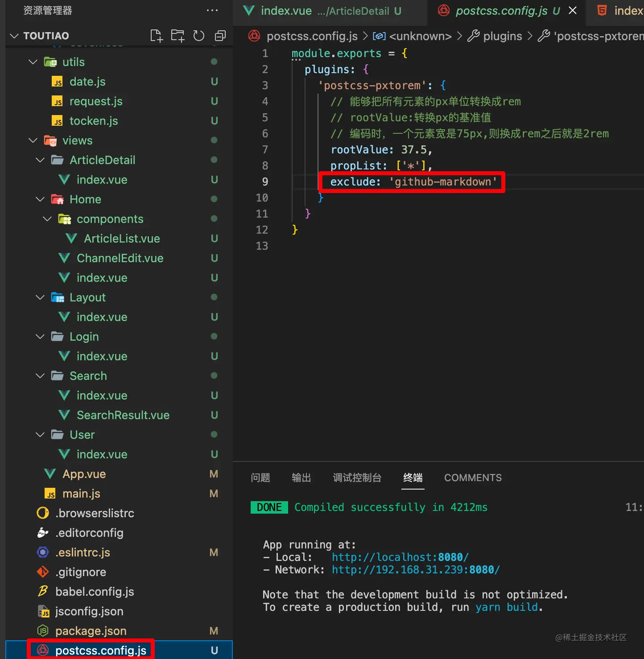Click the .editorconfig mouse icon

point(43,533)
